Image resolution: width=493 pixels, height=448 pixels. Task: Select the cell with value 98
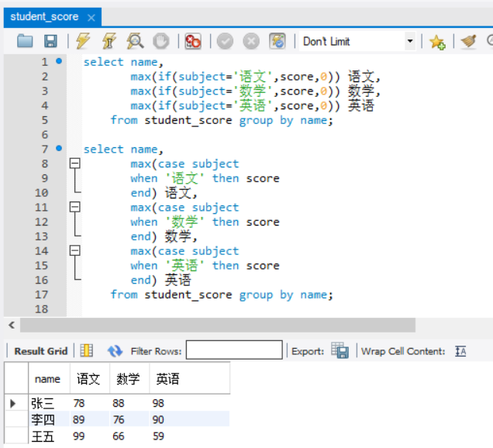pyautogui.click(x=190, y=403)
